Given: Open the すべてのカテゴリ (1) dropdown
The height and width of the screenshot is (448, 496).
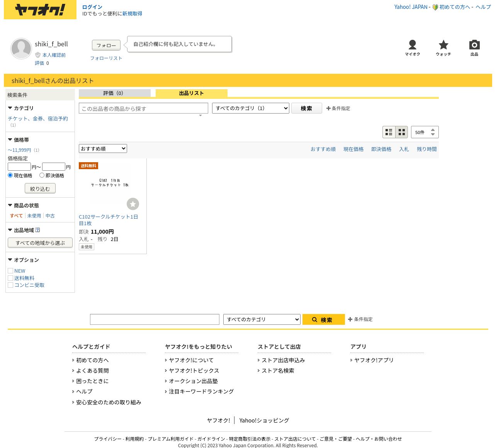Looking at the screenshot, I should tap(251, 109).
